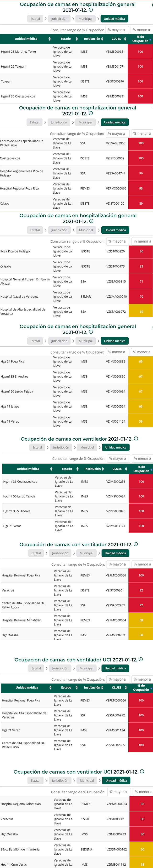Sort non-UCI ventilador table by CLUES column

point(117,469)
